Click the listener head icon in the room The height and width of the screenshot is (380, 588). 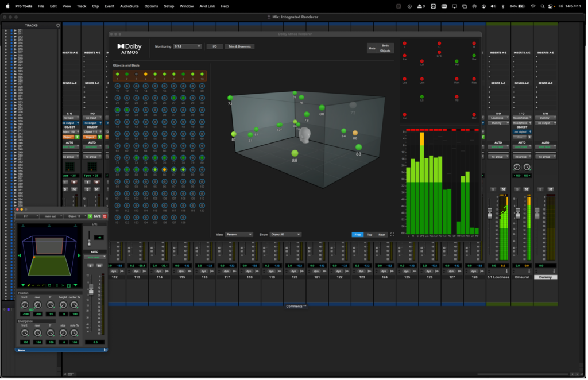pos(304,135)
